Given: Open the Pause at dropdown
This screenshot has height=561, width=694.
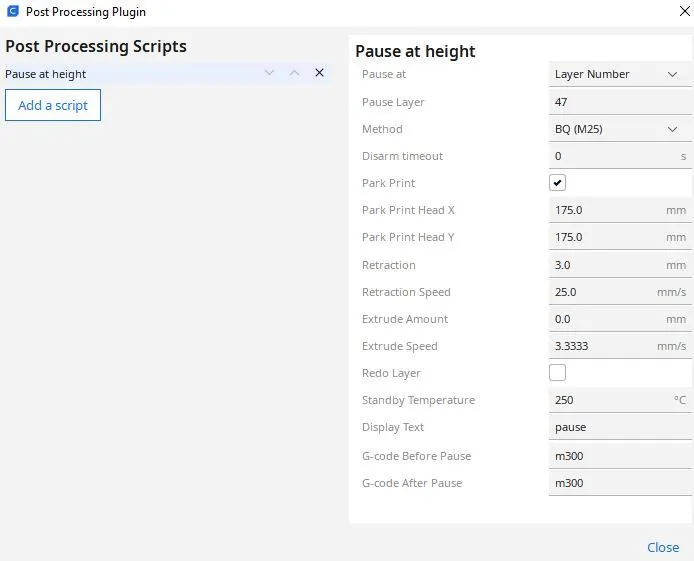Looking at the screenshot, I should [x=620, y=74].
